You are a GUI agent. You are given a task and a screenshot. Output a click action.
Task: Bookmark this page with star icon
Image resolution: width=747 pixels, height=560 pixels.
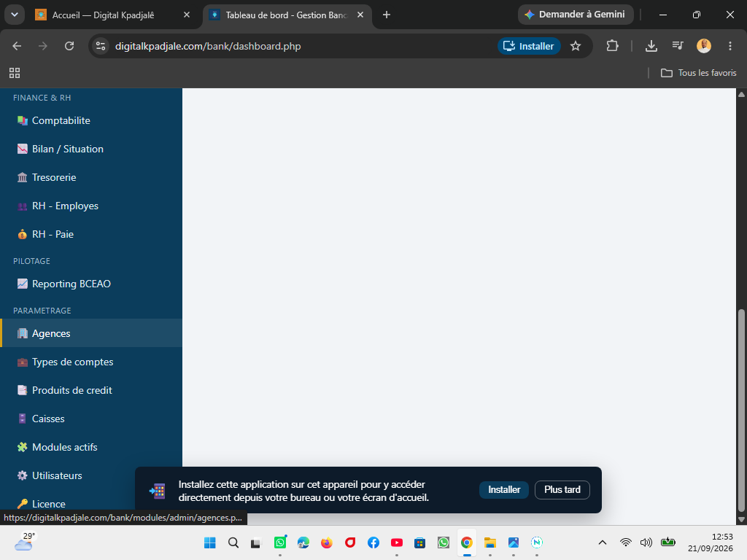(x=576, y=46)
